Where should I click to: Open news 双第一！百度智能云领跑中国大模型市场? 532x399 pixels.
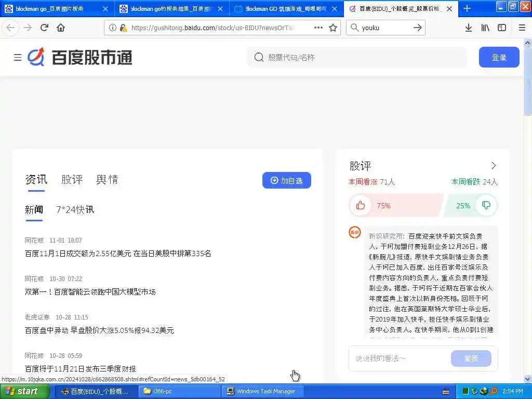(90, 292)
